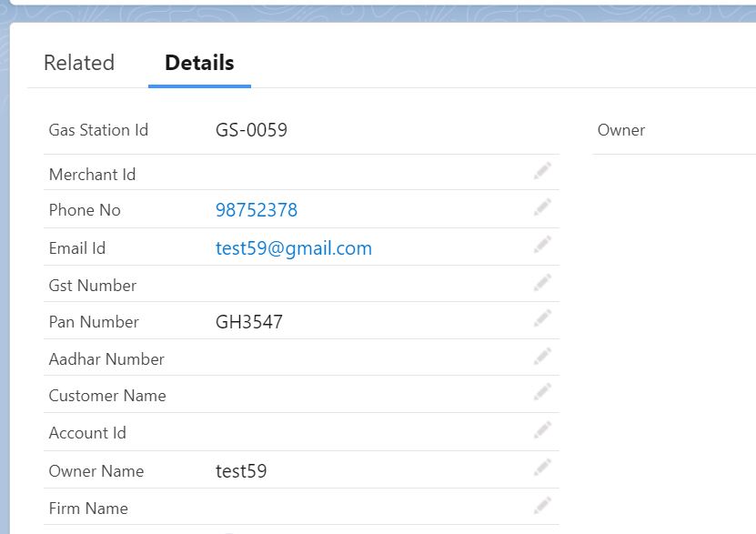Viewport: 756px width, 534px height.
Task: Click the Aadhar Number edit pencil
Action: 542,356
